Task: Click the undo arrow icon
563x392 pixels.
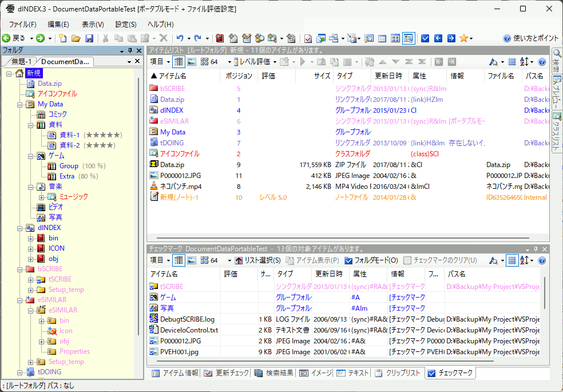Action: coord(180,38)
